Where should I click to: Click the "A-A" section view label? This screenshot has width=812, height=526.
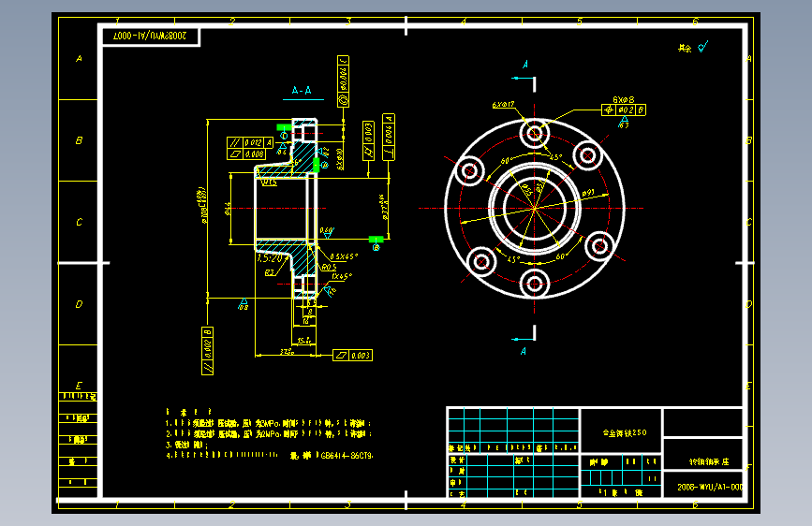tap(302, 91)
